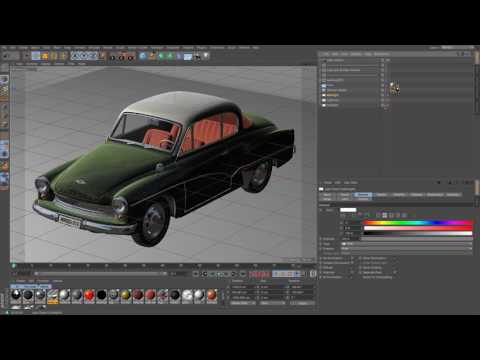480x360 pixels.
Task: Toggle the Z axis lock icon
Action: pos(93,56)
